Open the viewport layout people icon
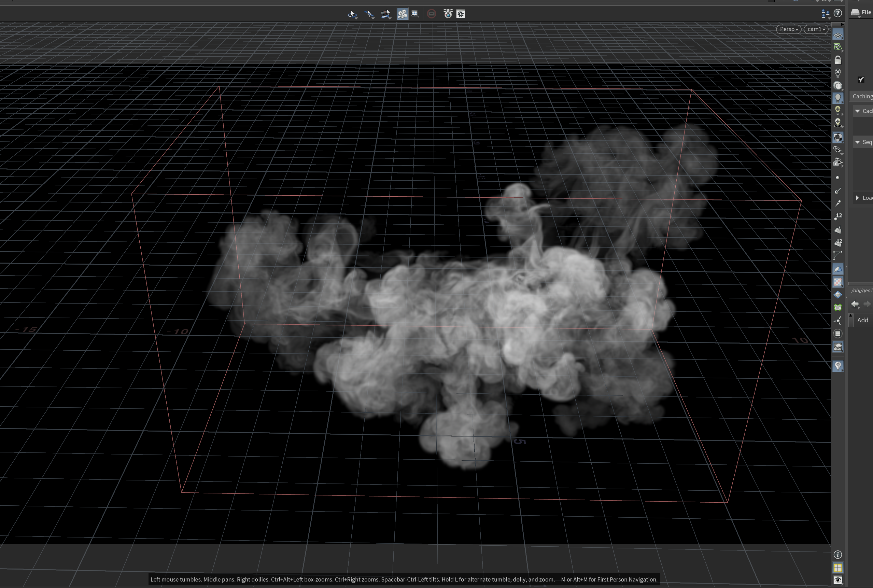Image resolution: width=873 pixels, height=588 pixels. 826,14
